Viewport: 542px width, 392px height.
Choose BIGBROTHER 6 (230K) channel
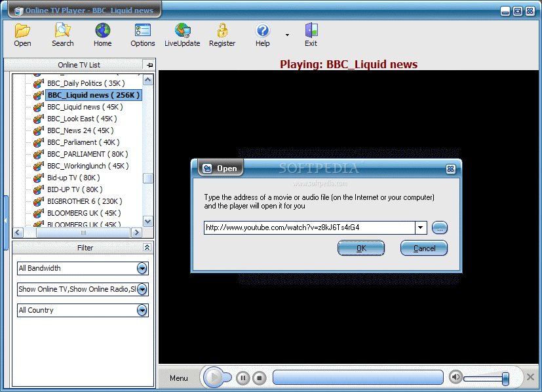85,201
